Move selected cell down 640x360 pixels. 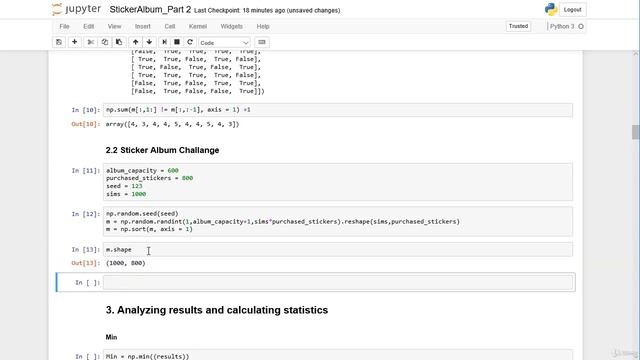pos(149,42)
